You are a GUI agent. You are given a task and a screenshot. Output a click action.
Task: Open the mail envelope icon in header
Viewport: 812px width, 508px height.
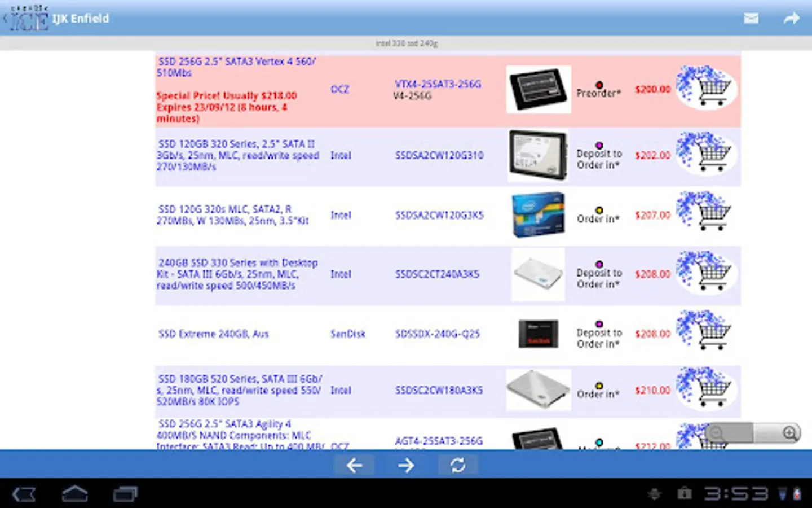(x=751, y=19)
